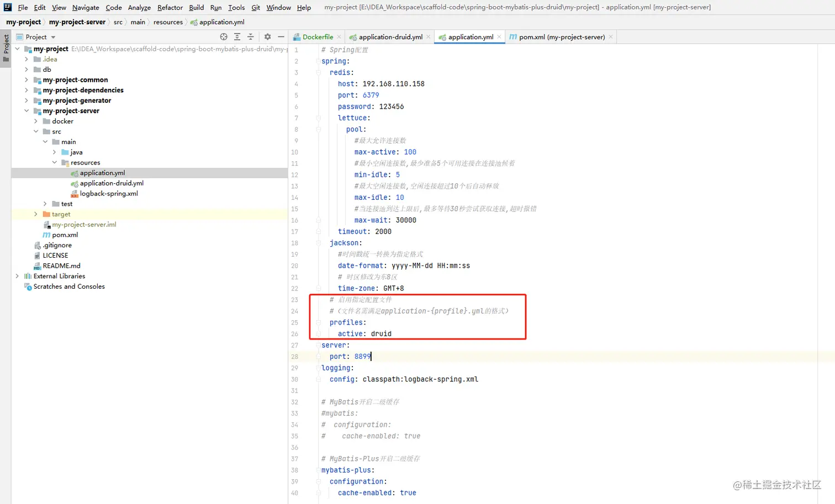The width and height of the screenshot is (835, 504).
Task: Open the Build menu
Action: [x=197, y=7]
